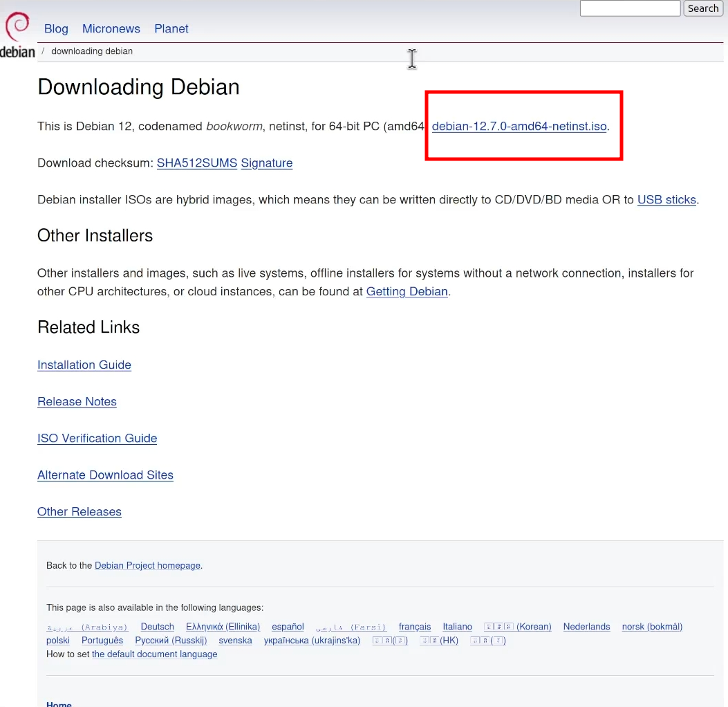Open the Planet navigation link
The image size is (728, 707).
[x=171, y=29]
